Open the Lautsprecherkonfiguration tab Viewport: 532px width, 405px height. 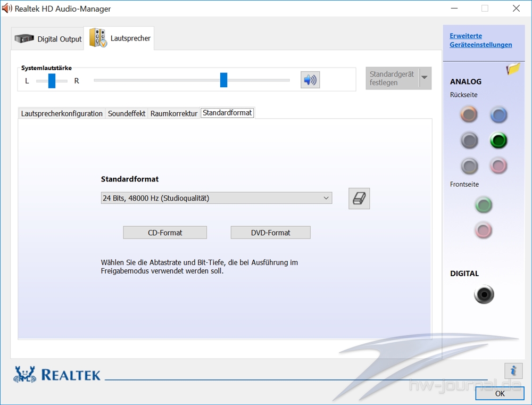(62, 113)
